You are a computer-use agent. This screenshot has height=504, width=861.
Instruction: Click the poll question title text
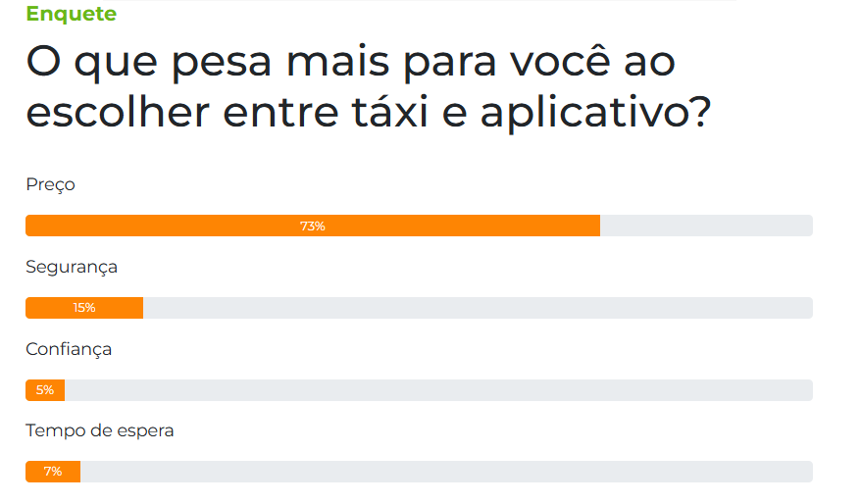click(x=369, y=87)
